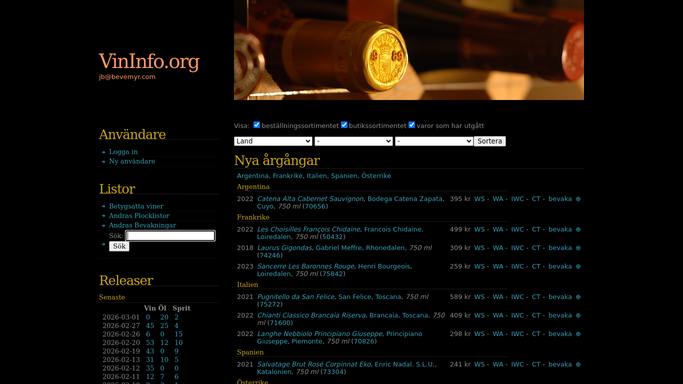Open Vin count 35 for 2026-02-12
The image size is (683, 384).
(150, 368)
